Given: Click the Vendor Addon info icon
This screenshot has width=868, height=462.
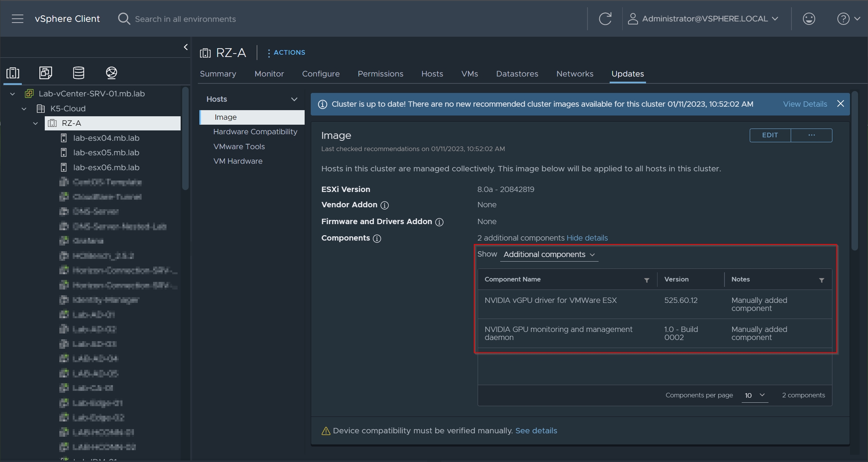Looking at the screenshot, I should 385,205.
